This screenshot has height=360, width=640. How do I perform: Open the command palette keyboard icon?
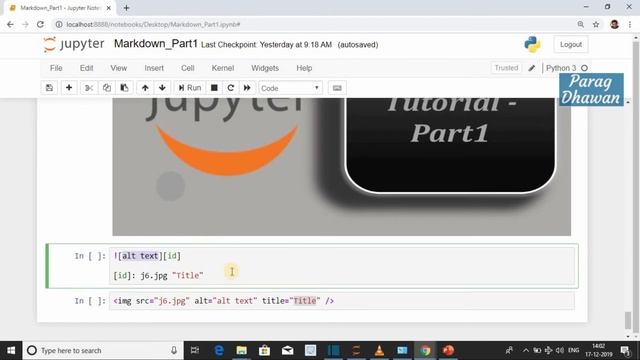pyautogui.click(x=337, y=88)
